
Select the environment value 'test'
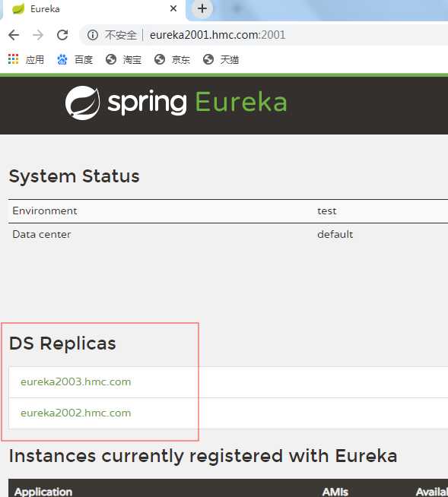[327, 211]
